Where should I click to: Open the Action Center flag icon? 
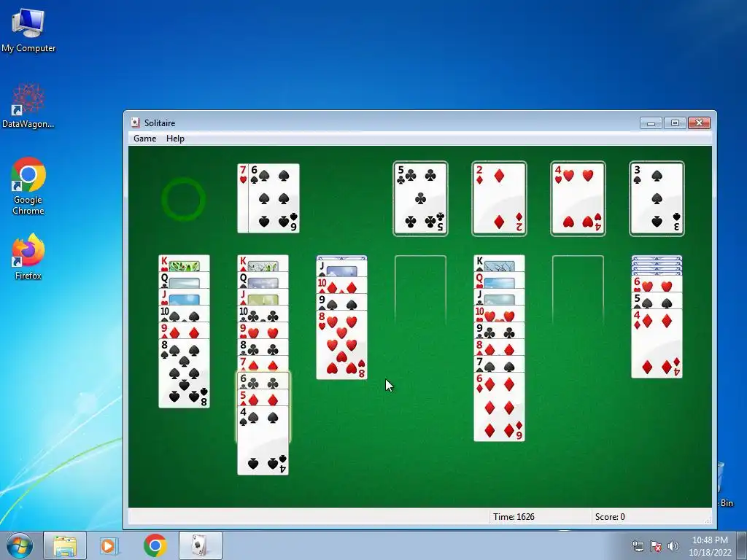pyautogui.click(x=656, y=546)
